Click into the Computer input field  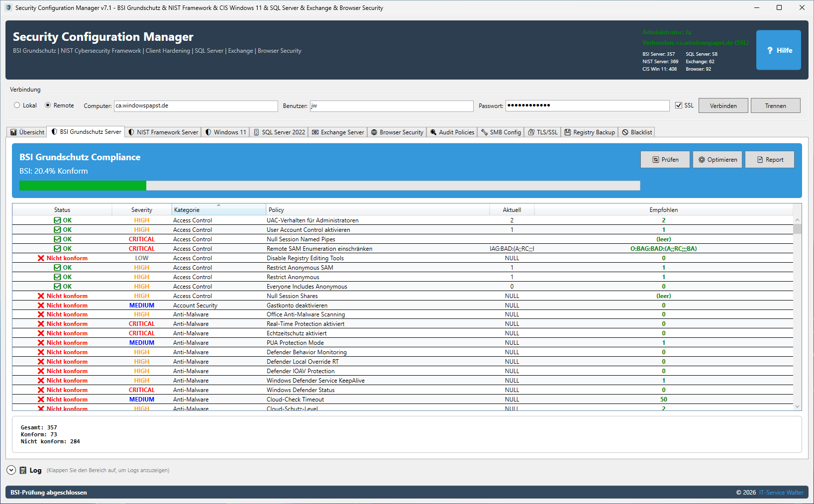point(196,106)
